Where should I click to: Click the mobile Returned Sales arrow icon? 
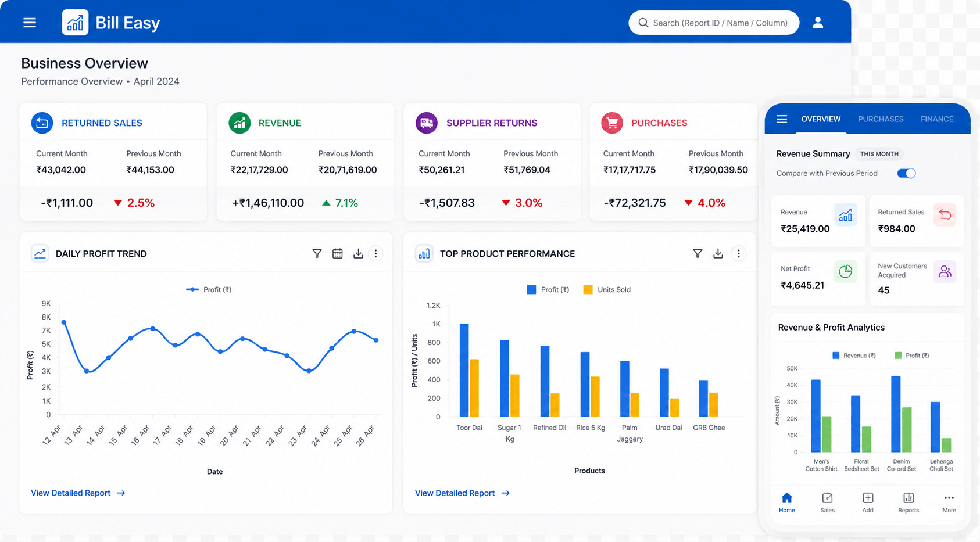coord(945,215)
